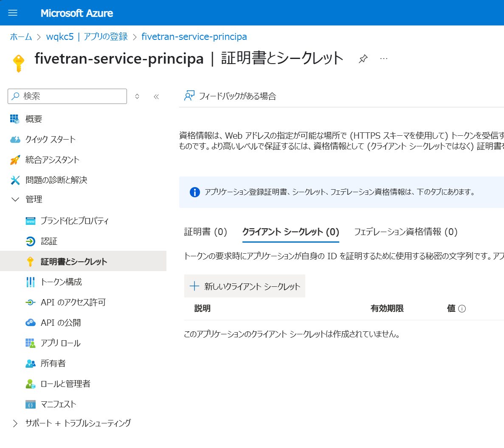This screenshot has width=504, height=448.
Task: Click the 所有者 people icon
Action: (x=30, y=364)
